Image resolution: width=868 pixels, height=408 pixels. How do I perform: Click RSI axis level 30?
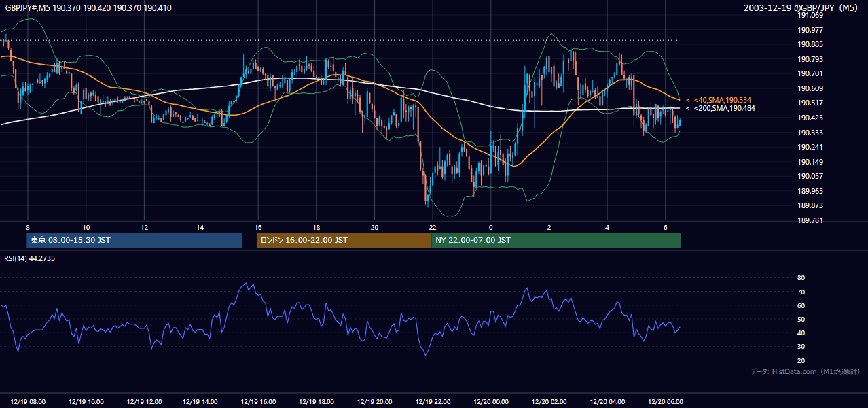point(801,347)
